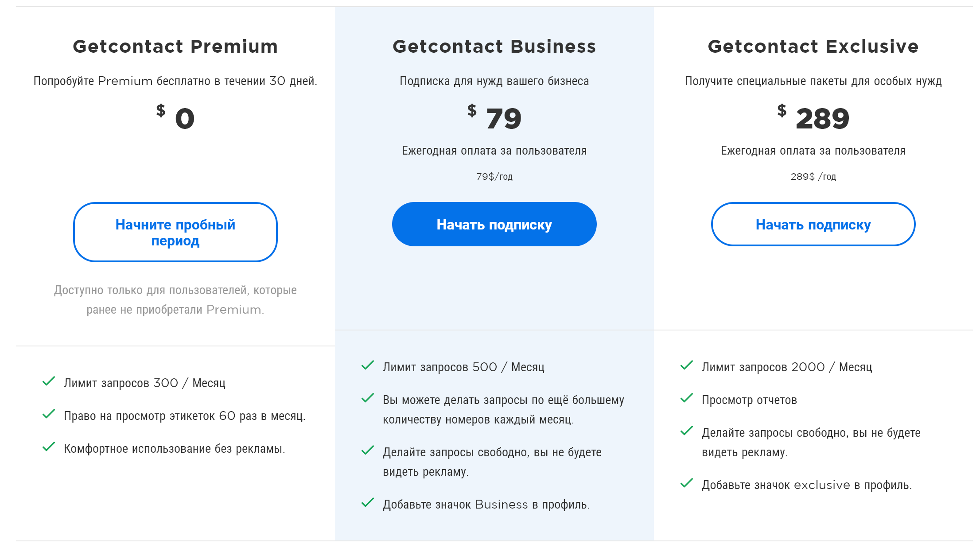The width and height of the screenshot is (980, 544).
Task: Click checkmark beside 300 requests limit
Action: 49,381
